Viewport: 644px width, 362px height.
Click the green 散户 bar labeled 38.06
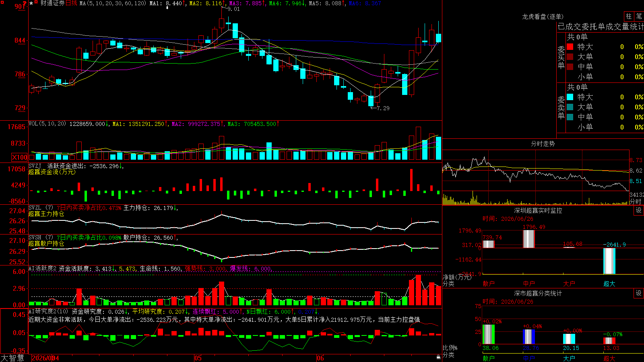[489, 334]
